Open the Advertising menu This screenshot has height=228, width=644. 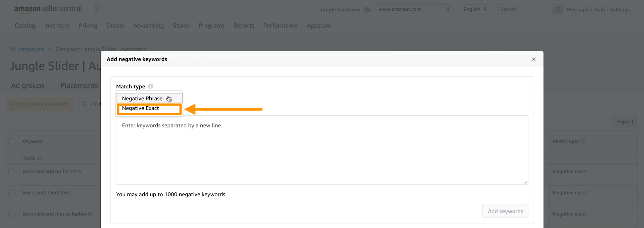point(148,25)
